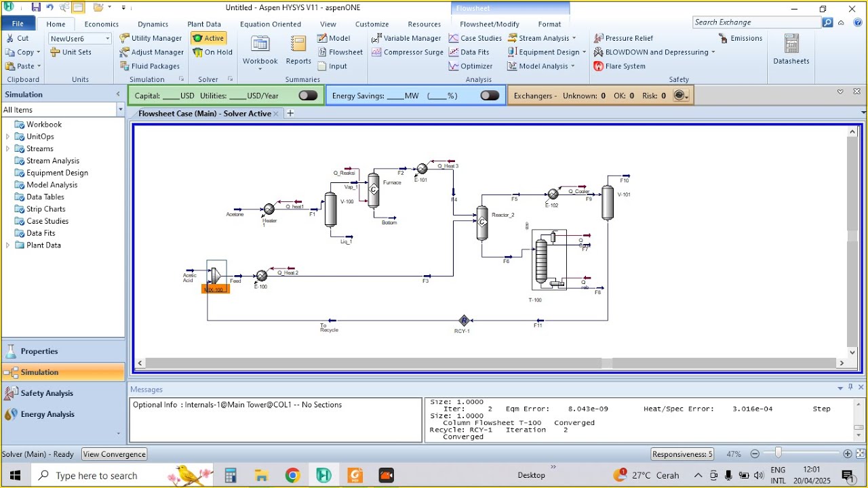Open Input summary
The width and height of the screenshot is (868, 488).
[x=332, y=66]
